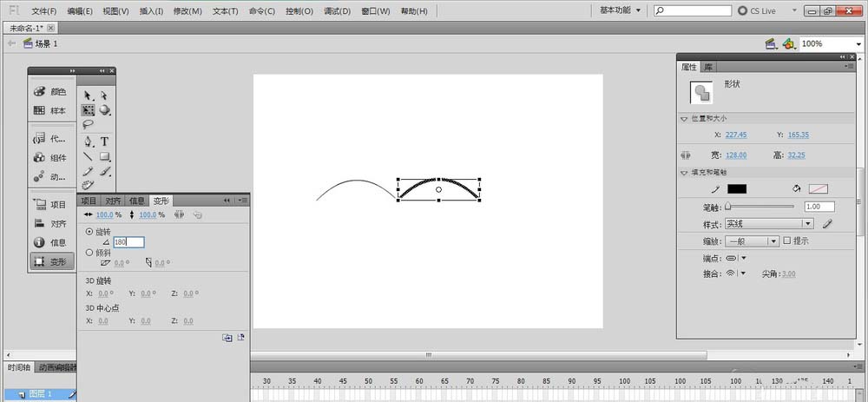Click the 基本功能 workspace switcher
This screenshot has width=868, height=402.
[x=621, y=10]
